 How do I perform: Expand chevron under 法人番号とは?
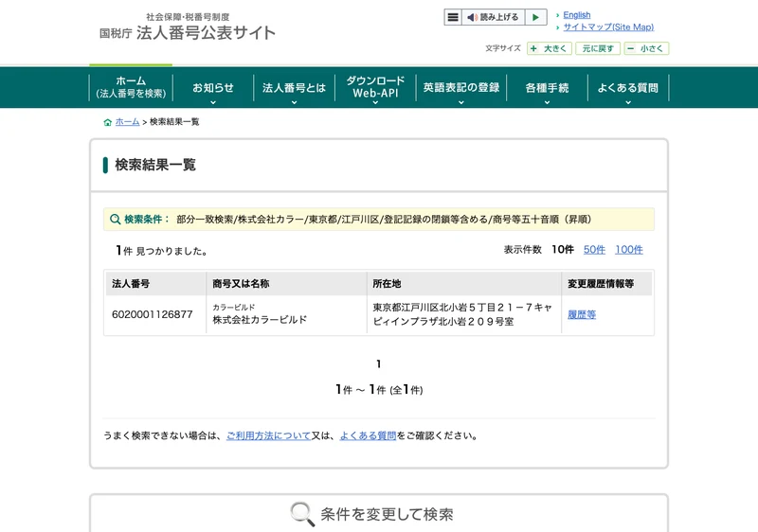(294, 102)
